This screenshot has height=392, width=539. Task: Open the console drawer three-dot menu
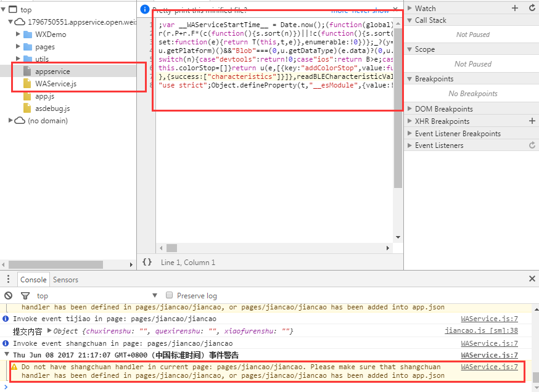click(7, 279)
